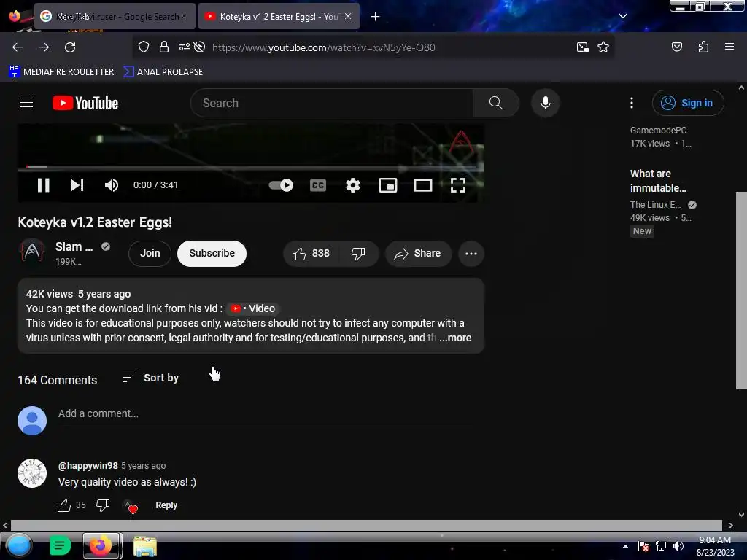Image resolution: width=747 pixels, height=560 pixels.
Task: Pause the video with the pause button
Action: tap(43, 185)
